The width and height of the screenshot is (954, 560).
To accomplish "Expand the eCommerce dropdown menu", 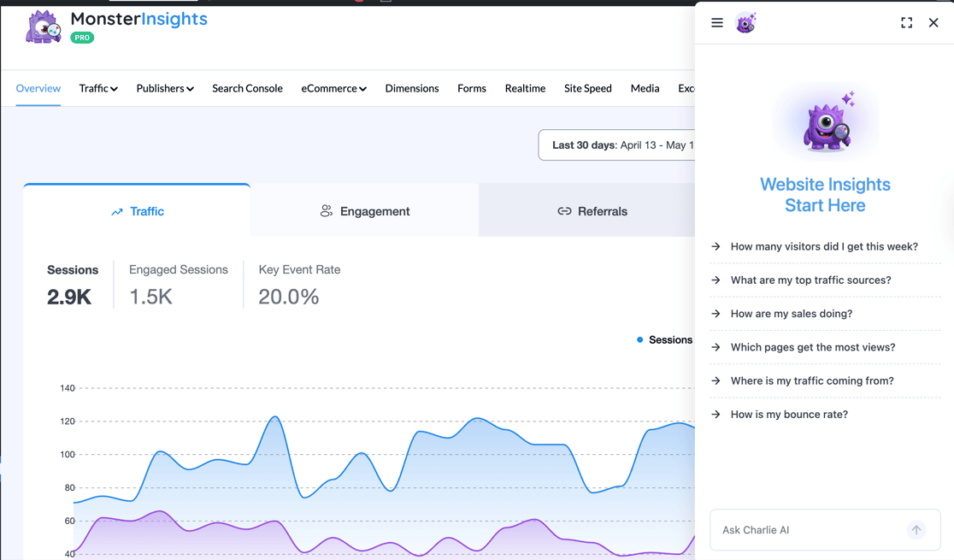I will [333, 88].
